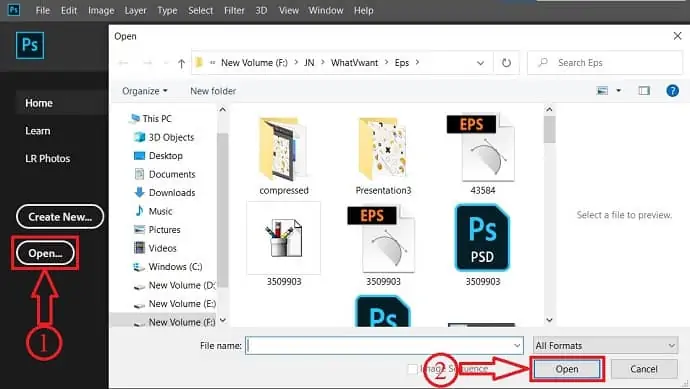The height and width of the screenshot is (389, 690).
Task: Select Learn in Photoshop sidebar
Action: [37, 131]
